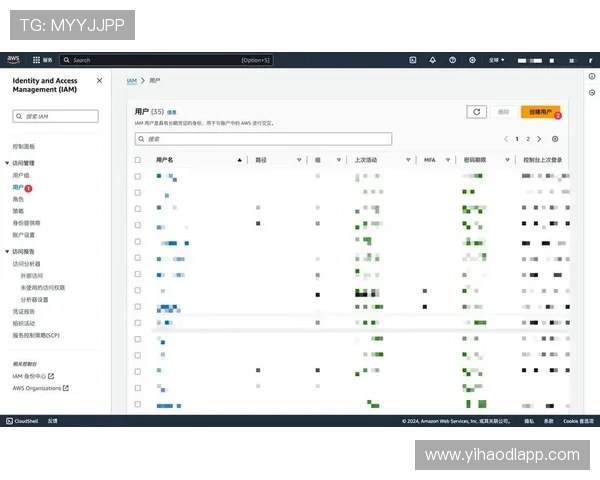Image resolution: width=600 pixels, height=480 pixels.
Task: Check the first user row checkbox
Action: pyautogui.click(x=138, y=176)
